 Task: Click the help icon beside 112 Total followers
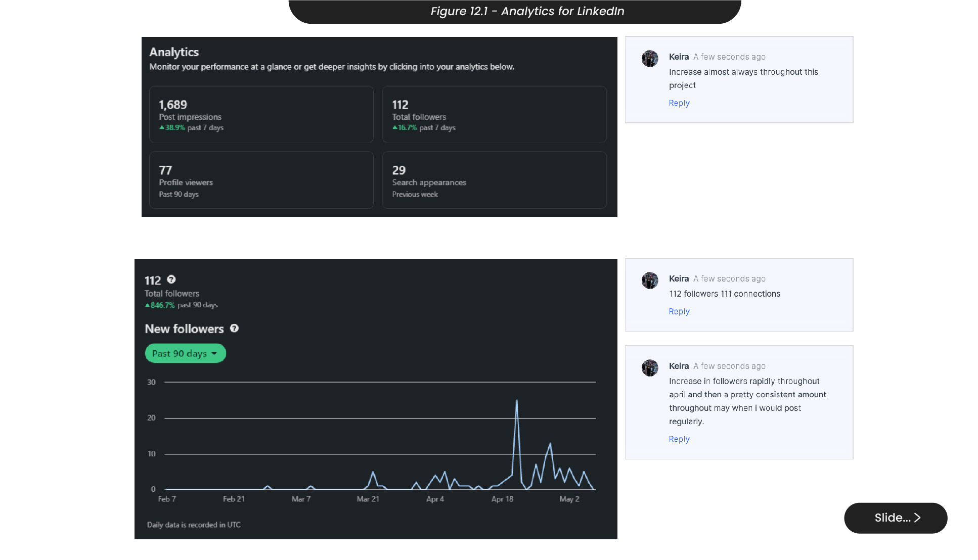(171, 279)
